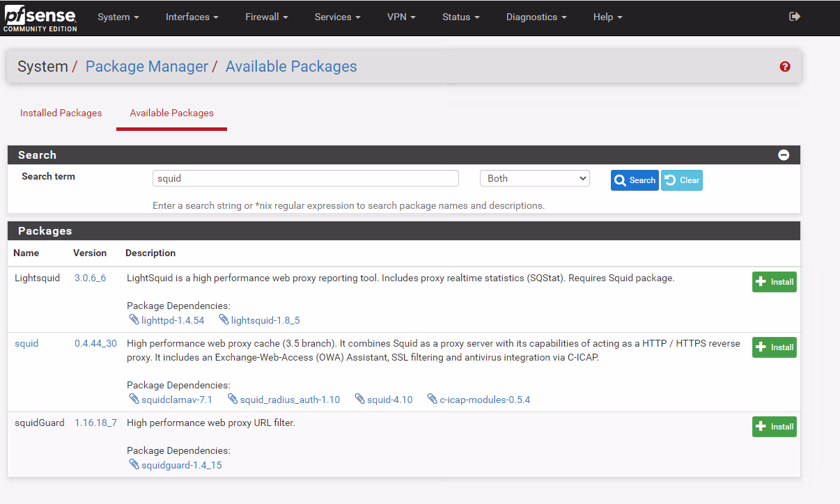840x504 pixels.
Task: Click the paperclip icon beside c-icap-modules-0.5.4
Action: 432,399
